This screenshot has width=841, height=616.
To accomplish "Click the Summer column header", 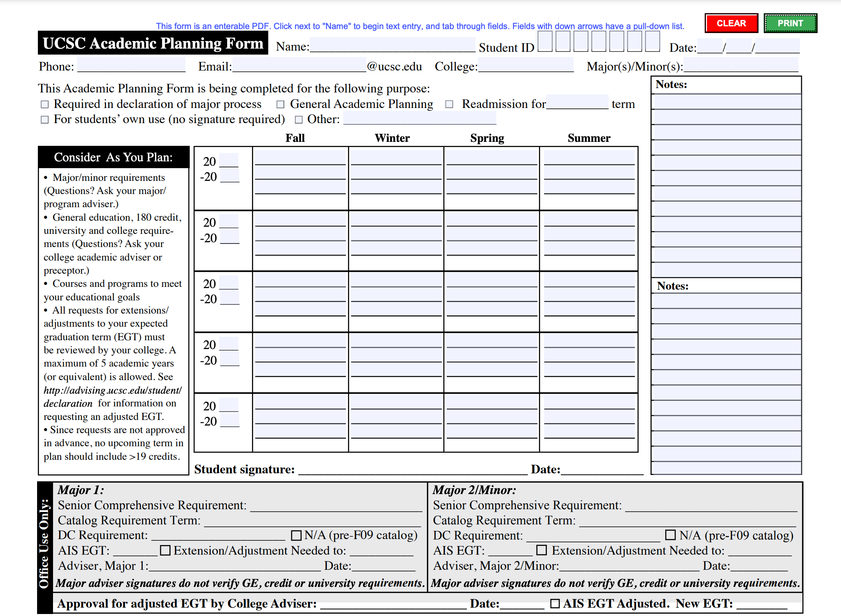I will click(589, 138).
